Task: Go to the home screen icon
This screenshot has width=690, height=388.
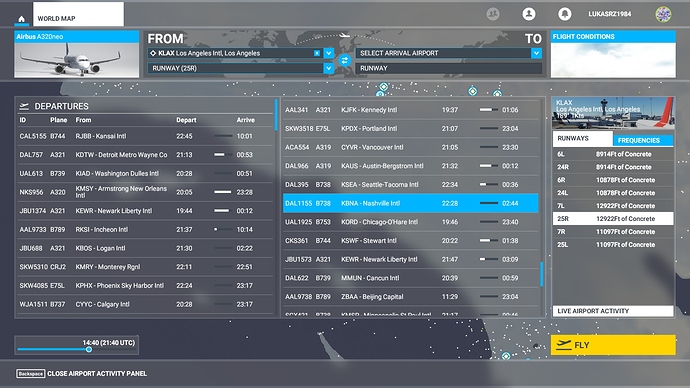Action: pyautogui.click(x=21, y=19)
